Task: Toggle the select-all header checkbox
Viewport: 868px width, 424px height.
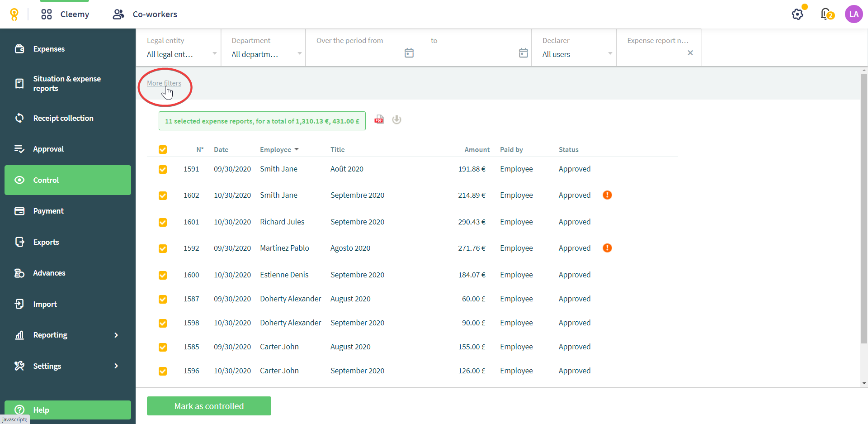Action: [163, 150]
